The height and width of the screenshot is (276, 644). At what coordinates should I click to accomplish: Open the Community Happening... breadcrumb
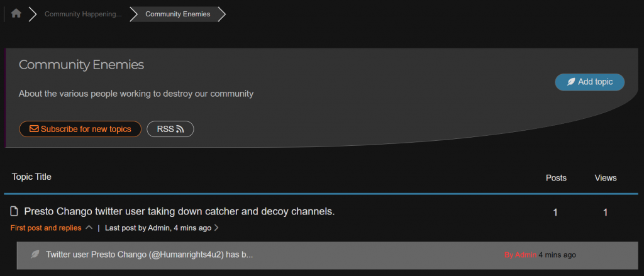[83, 14]
